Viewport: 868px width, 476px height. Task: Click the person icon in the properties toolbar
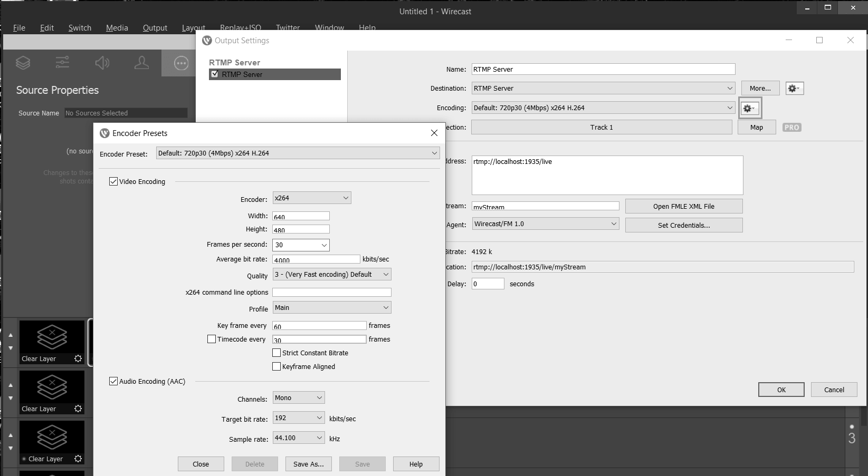[x=142, y=63]
